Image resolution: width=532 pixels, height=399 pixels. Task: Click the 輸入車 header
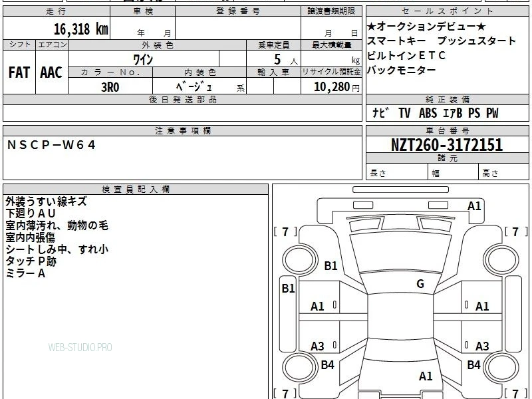tap(273, 72)
